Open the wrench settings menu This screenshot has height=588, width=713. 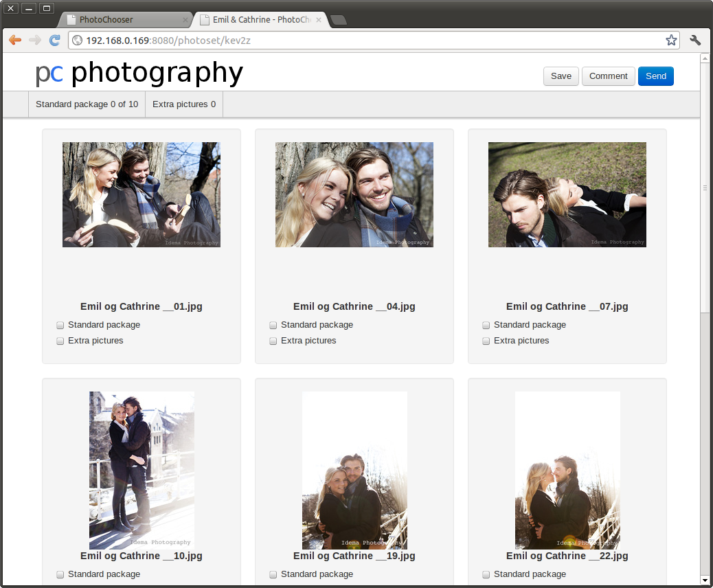pyautogui.click(x=695, y=41)
